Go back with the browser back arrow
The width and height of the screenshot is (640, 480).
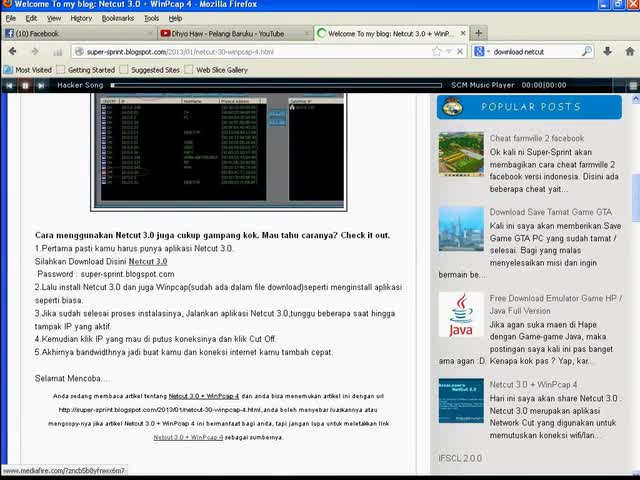(x=13, y=51)
